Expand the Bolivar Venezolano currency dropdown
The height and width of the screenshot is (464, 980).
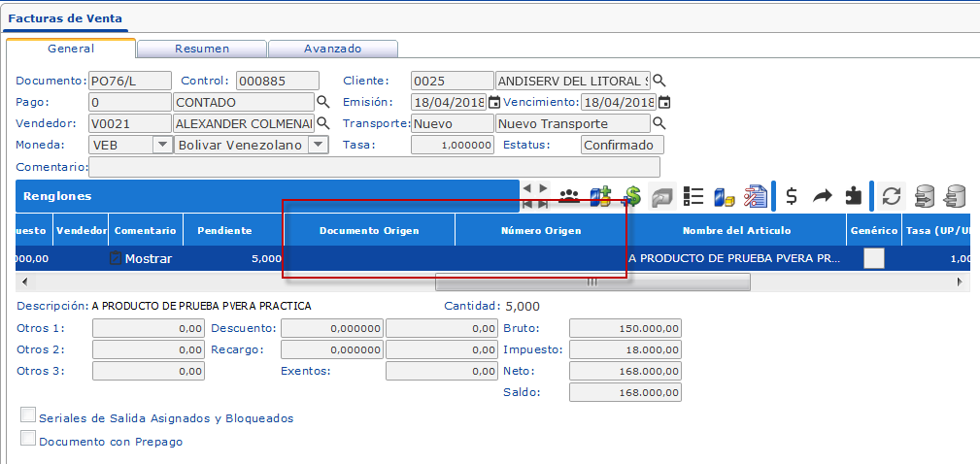click(x=318, y=145)
